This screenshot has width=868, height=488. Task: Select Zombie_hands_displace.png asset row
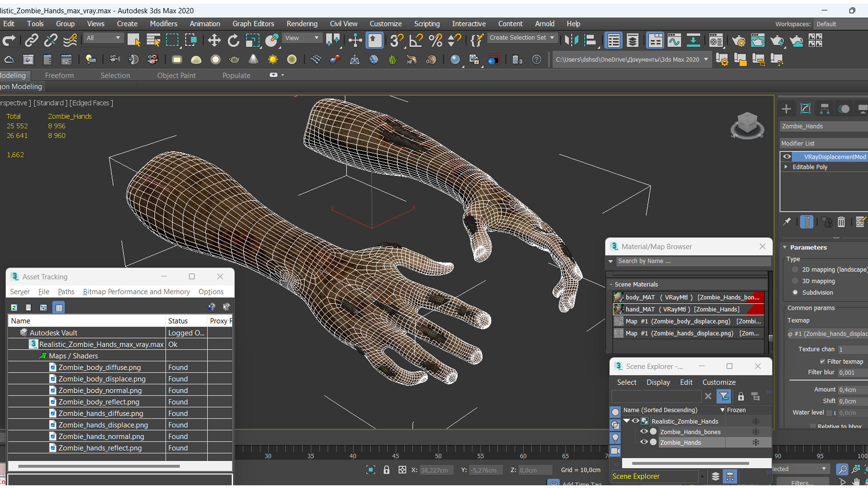(x=120, y=425)
